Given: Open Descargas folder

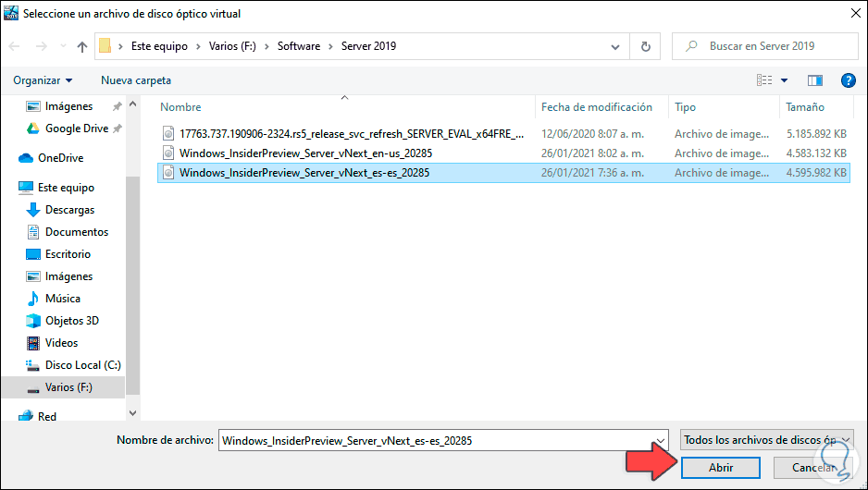Looking at the screenshot, I should [69, 210].
